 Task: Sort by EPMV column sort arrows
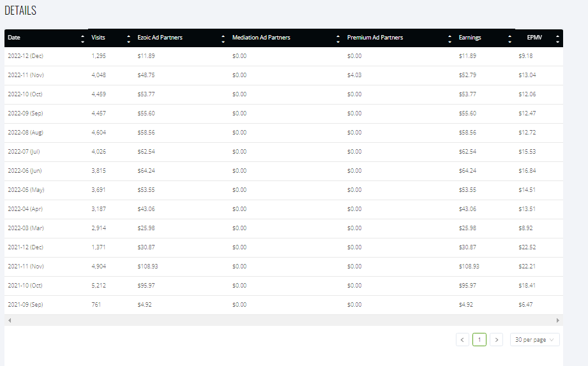[557, 39]
